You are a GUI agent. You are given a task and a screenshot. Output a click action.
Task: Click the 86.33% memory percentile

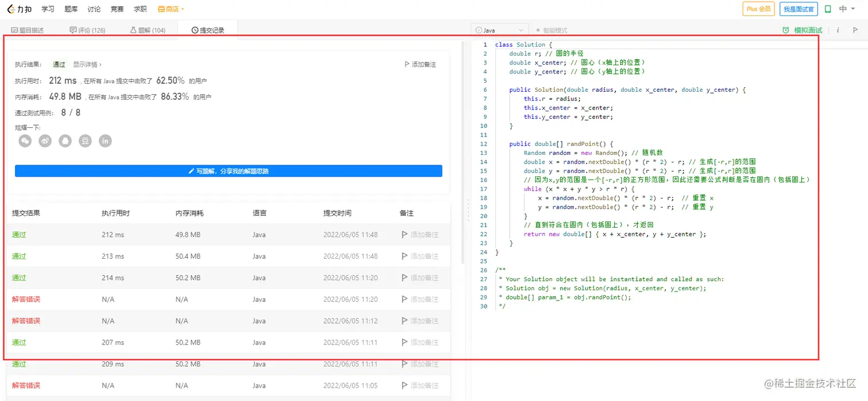tap(175, 97)
